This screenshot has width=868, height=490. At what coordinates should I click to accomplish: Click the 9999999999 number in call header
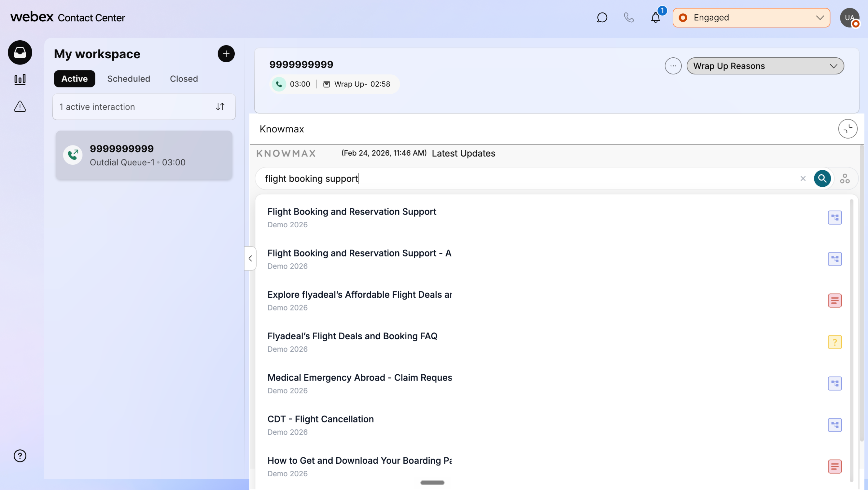[301, 65]
